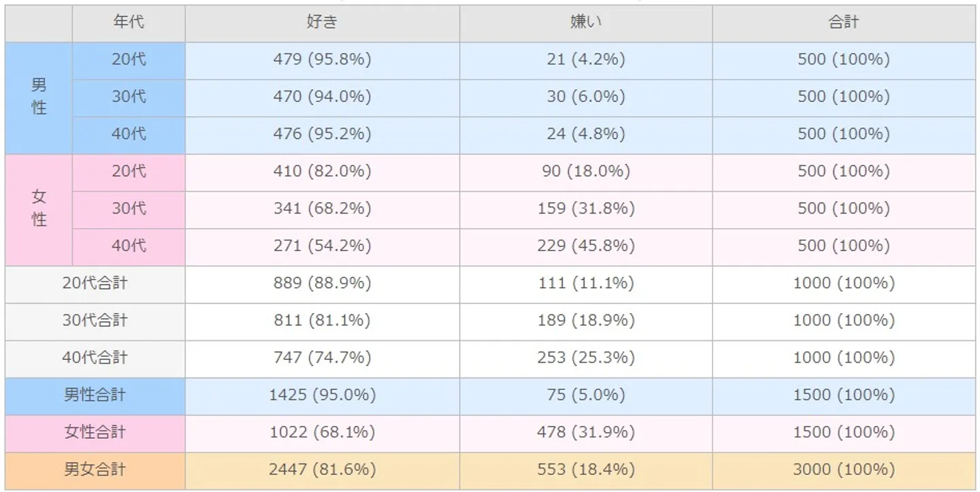Click the 嫌い column header
980x492 pixels.
pos(585,22)
